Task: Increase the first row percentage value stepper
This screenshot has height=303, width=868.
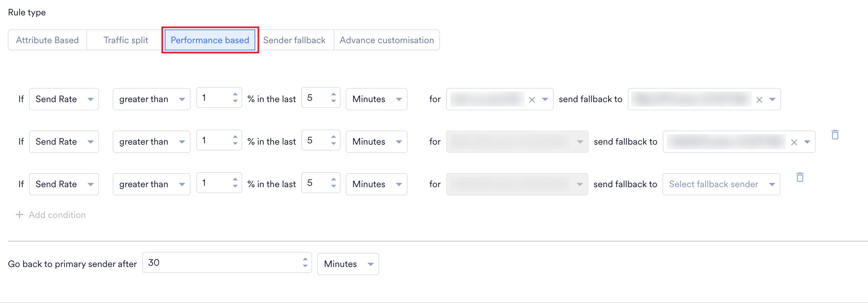Action: pyautogui.click(x=235, y=95)
